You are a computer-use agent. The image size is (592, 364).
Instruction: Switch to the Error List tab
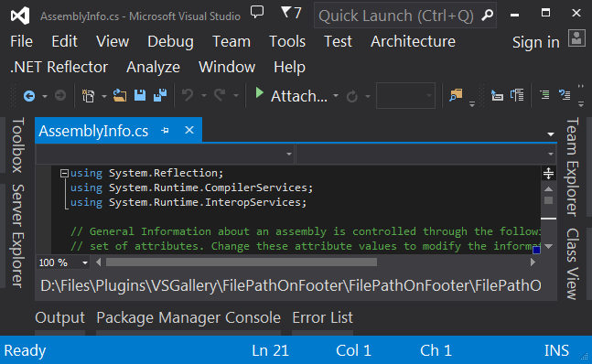click(322, 317)
